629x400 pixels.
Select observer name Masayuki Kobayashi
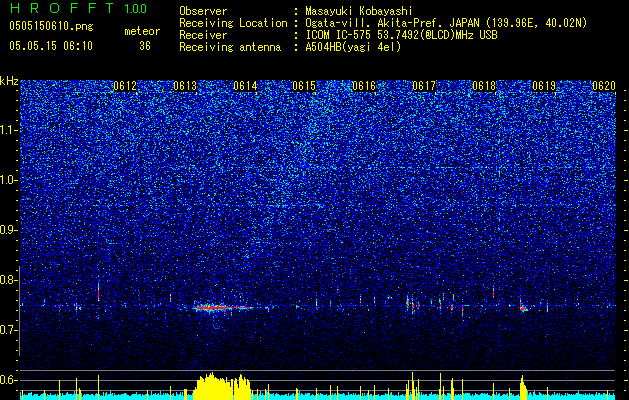click(x=359, y=11)
